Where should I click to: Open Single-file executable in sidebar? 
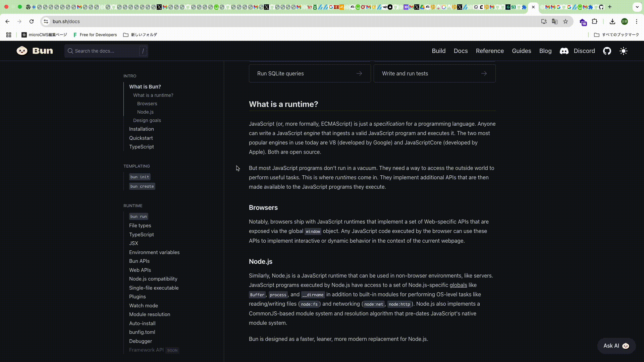click(154, 288)
